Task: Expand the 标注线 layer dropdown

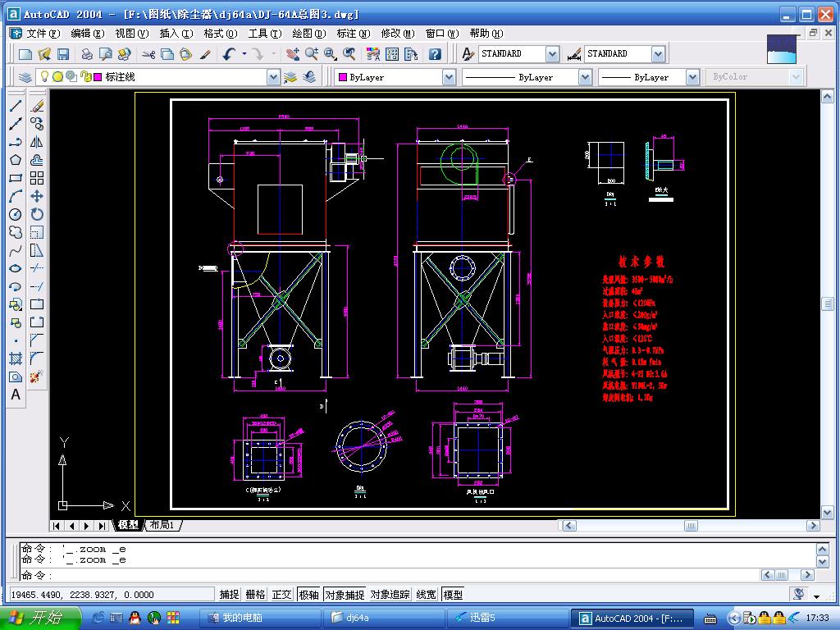Action: [273, 77]
